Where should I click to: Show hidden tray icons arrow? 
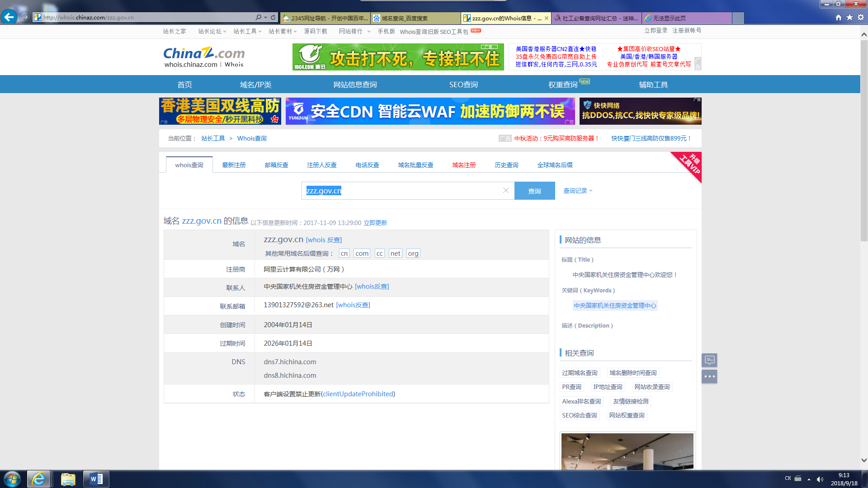(x=809, y=479)
